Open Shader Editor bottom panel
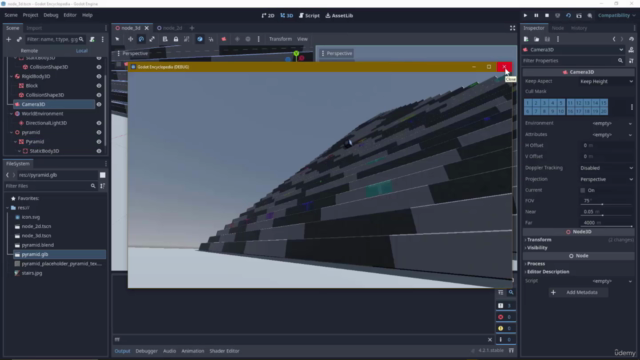The height and width of the screenshot is (360, 640). coord(224,351)
